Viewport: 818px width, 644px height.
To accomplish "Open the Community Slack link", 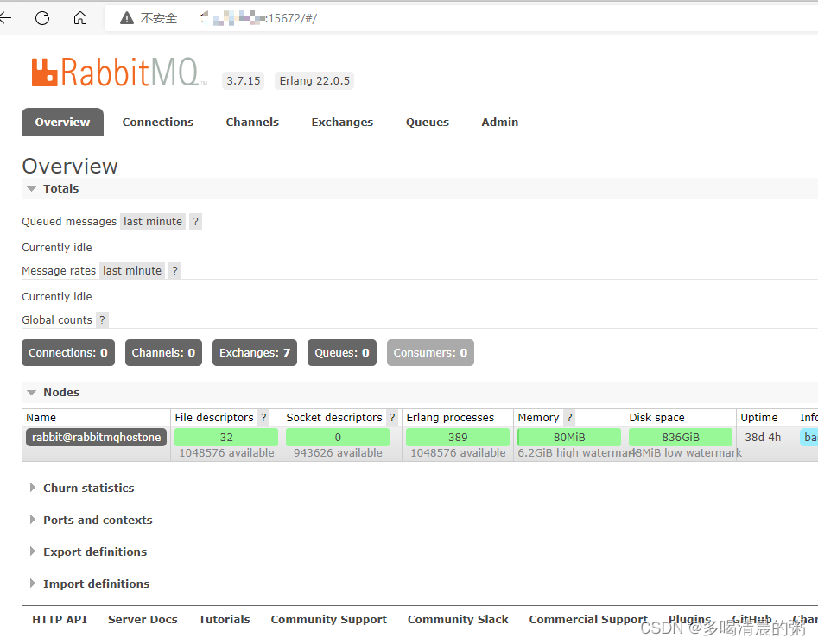I will pyautogui.click(x=458, y=620).
